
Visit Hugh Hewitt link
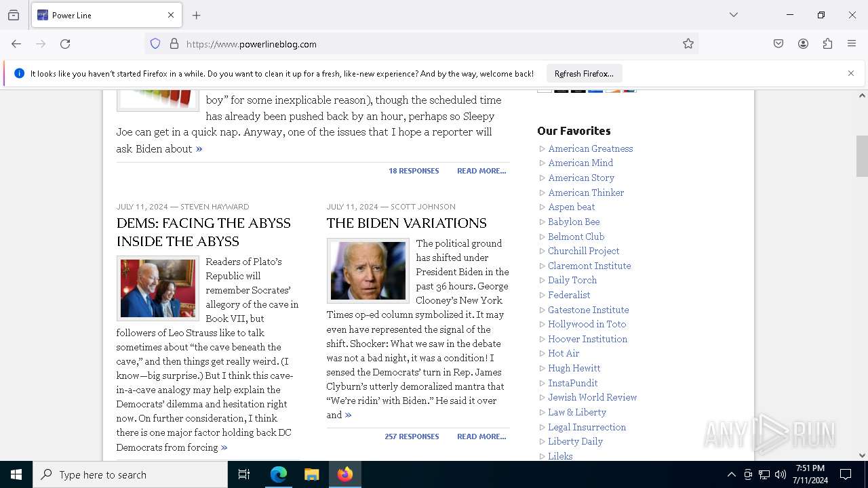574,368
